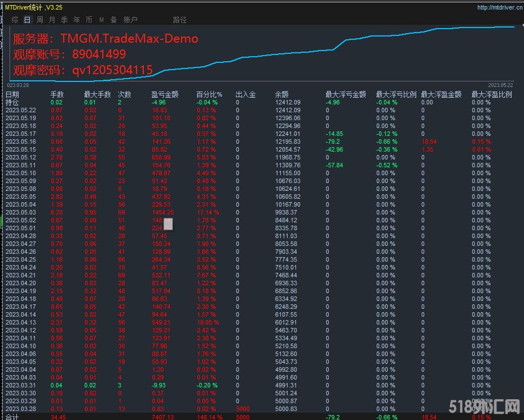524x420 pixels.
Task: Click the 最大浮盈比例 column header
Action: (491, 94)
